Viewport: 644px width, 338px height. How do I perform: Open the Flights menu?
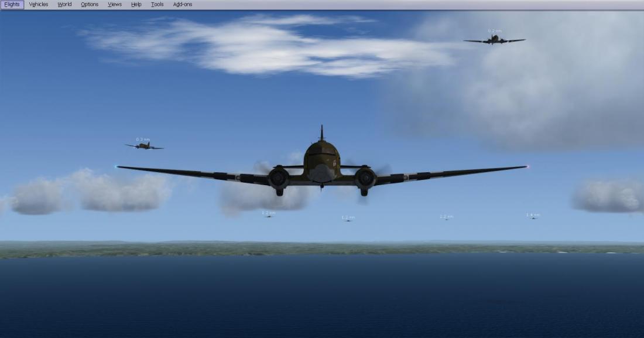click(x=12, y=5)
